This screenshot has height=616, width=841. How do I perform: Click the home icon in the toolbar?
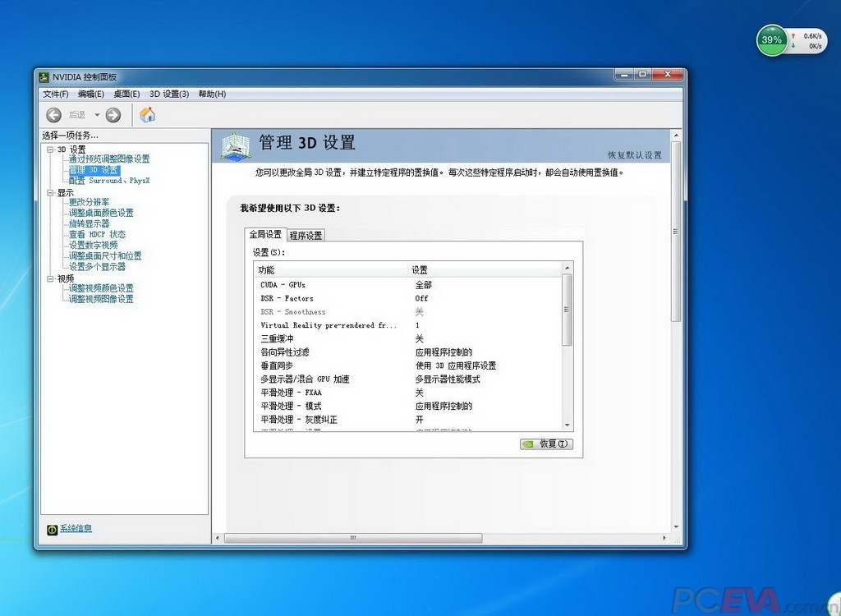pyautogui.click(x=147, y=115)
